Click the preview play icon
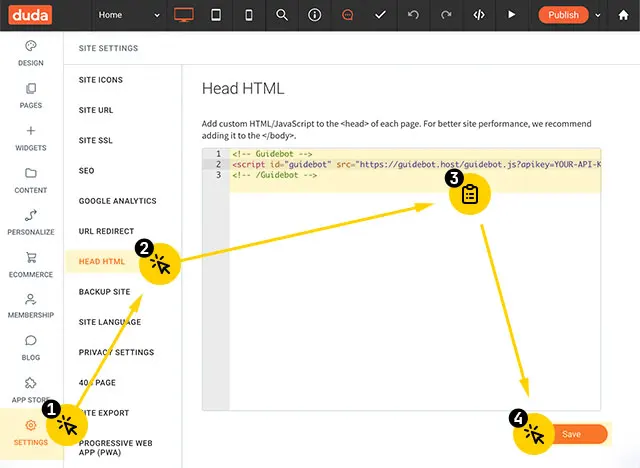640x468 pixels. [512, 15]
